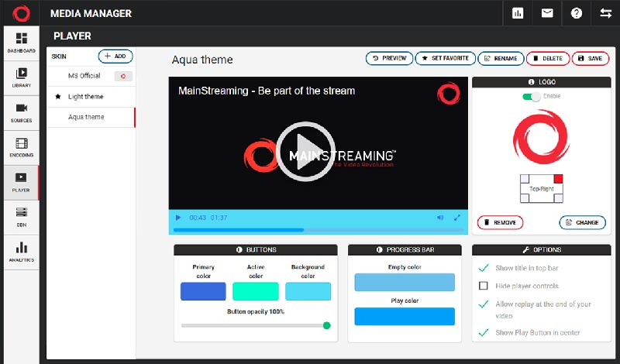Click the large logo image in Logo panel
The height and width of the screenshot is (364, 620).
541,137
